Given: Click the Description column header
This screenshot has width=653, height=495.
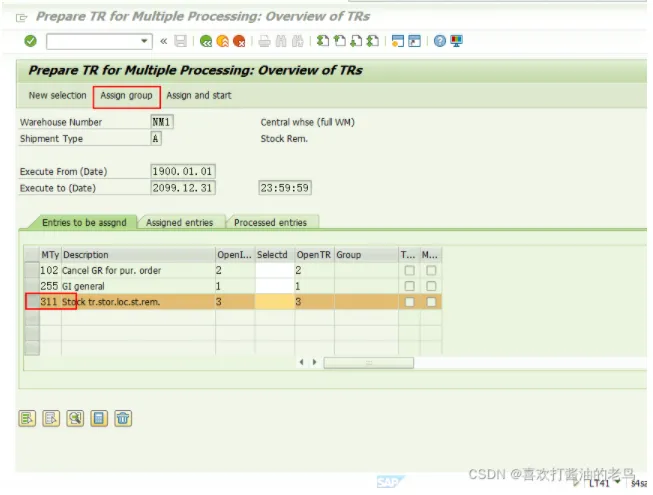Looking at the screenshot, I should click(x=138, y=255).
